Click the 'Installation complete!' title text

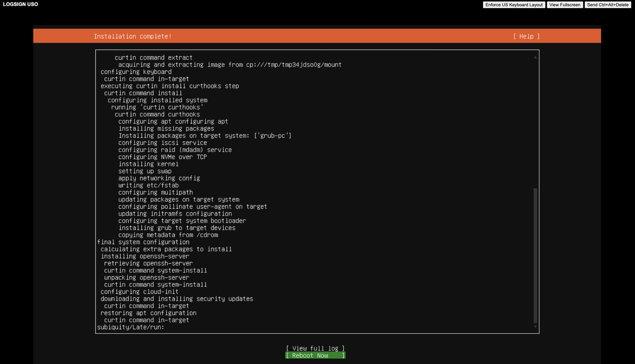133,36
